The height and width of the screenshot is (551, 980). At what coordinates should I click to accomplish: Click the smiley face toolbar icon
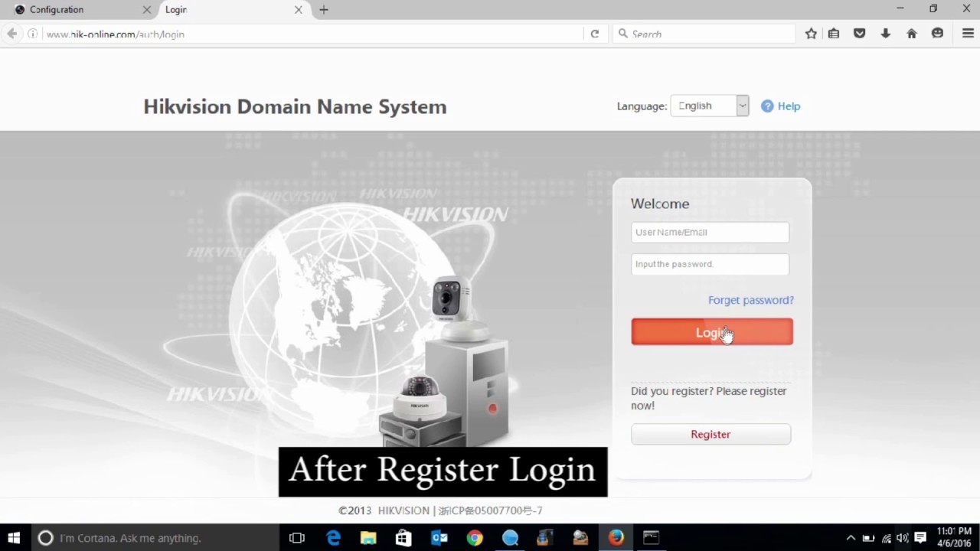pyautogui.click(x=938, y=34)
